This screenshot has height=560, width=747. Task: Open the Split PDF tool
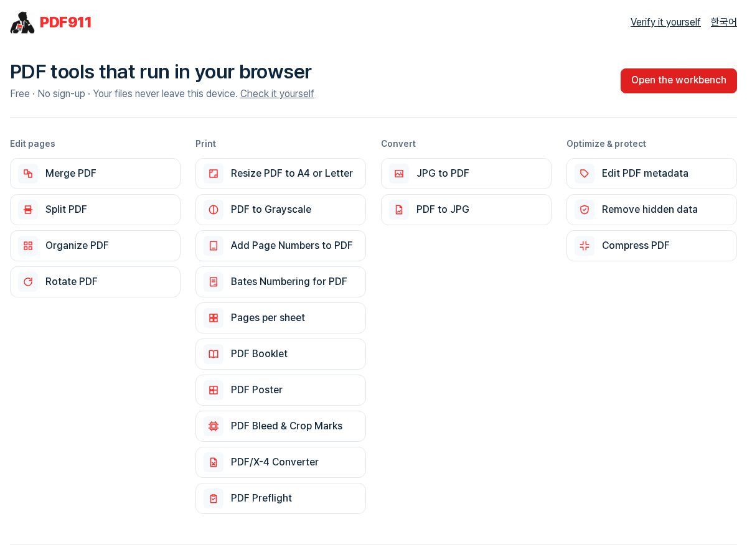pos(95,210)
